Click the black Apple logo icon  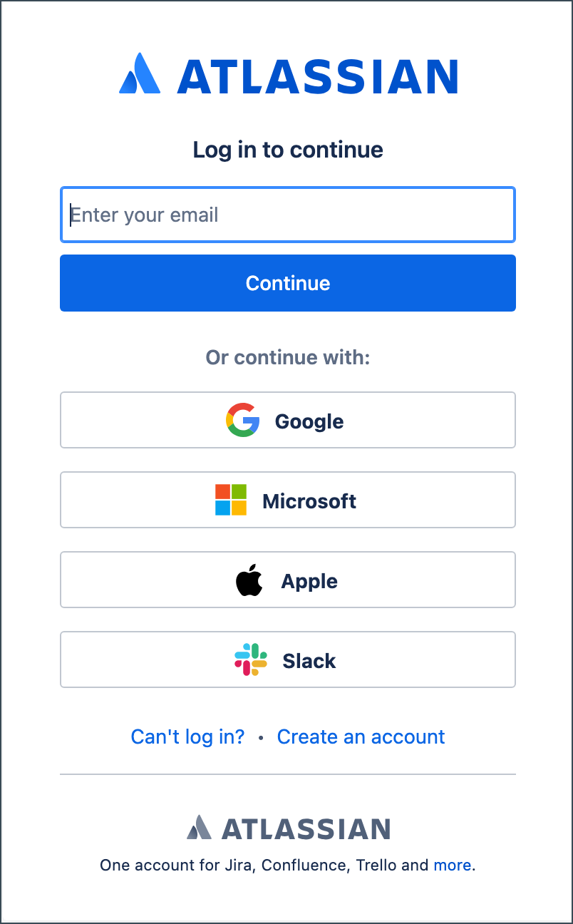tap(249, 580)
